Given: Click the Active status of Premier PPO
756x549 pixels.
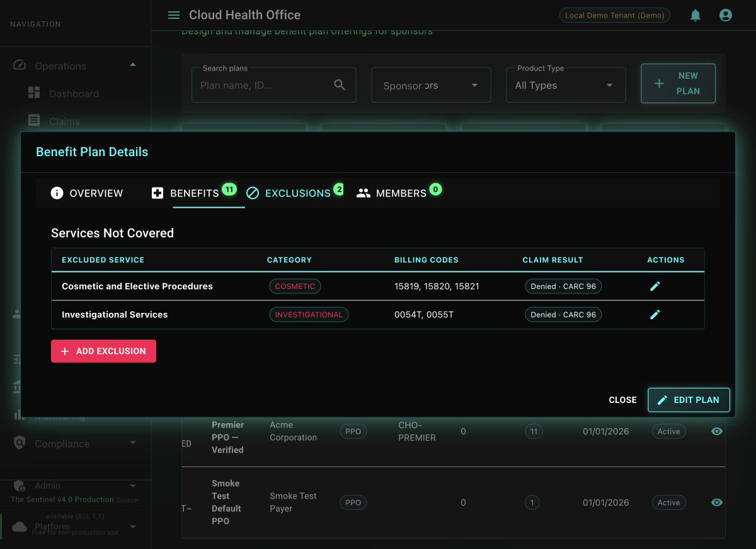Looking at the screenshot, I should pos(668,431).
